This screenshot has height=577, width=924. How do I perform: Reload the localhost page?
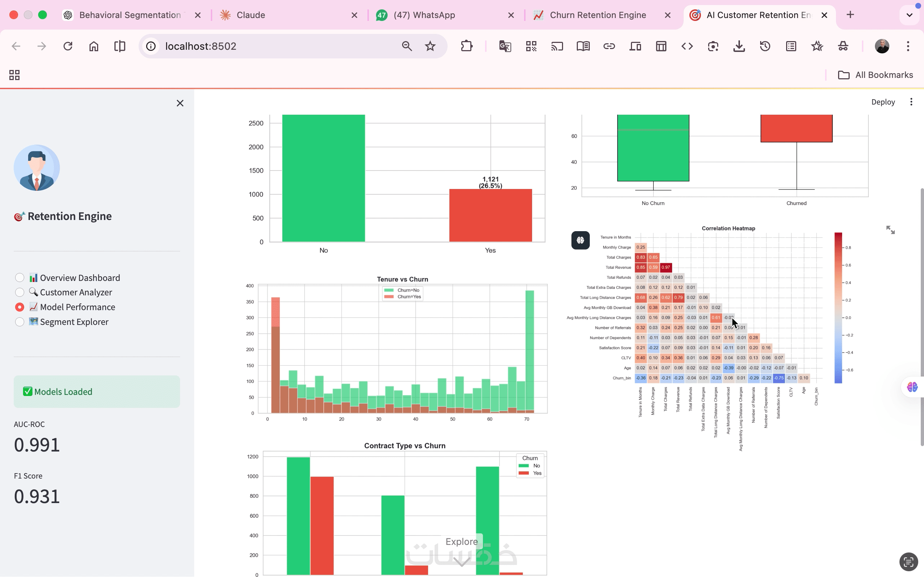pyautogui.click(x=67, y=47)
